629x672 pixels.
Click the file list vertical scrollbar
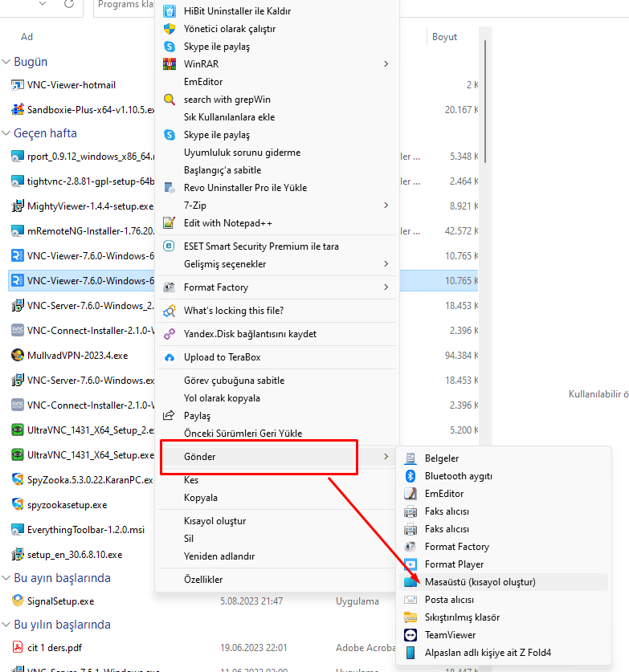[x=485, y=102]
